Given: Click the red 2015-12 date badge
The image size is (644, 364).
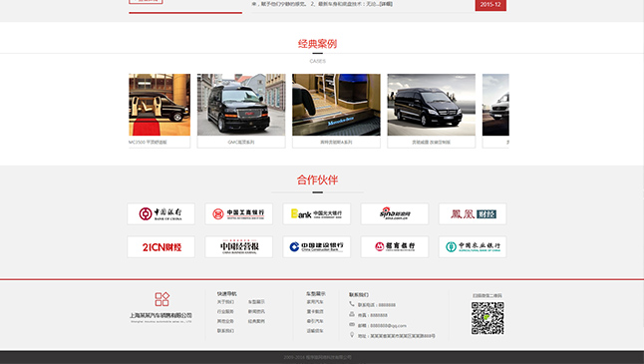Looking at the screenshot, I should (490, 5).
